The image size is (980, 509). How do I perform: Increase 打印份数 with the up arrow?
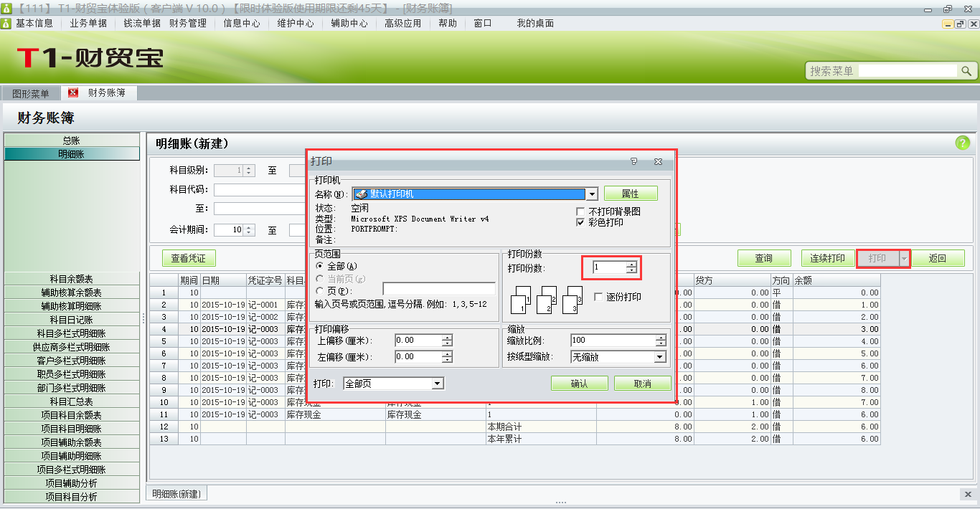click(631, 265)
